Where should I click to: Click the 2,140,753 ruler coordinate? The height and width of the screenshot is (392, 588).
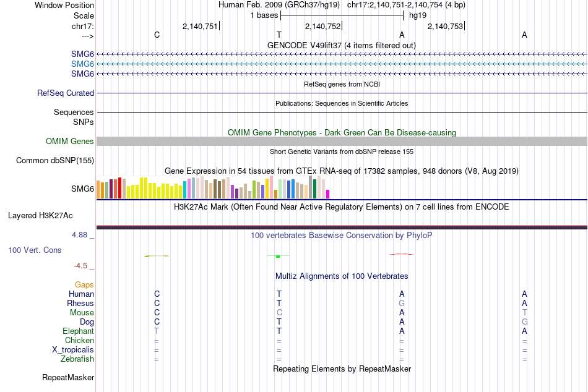(445, 26)
